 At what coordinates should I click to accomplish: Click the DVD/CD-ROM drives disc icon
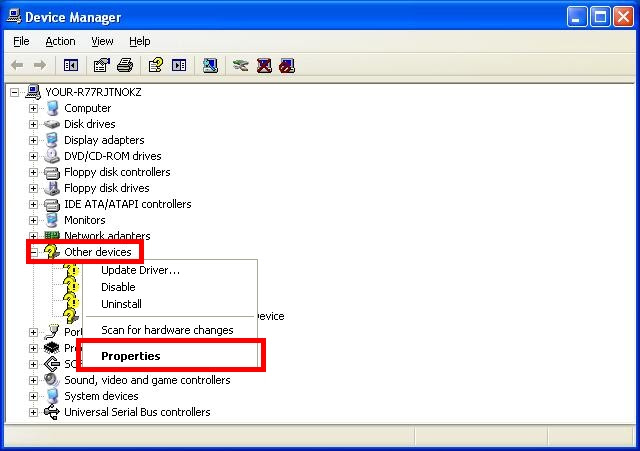(52, 156)
